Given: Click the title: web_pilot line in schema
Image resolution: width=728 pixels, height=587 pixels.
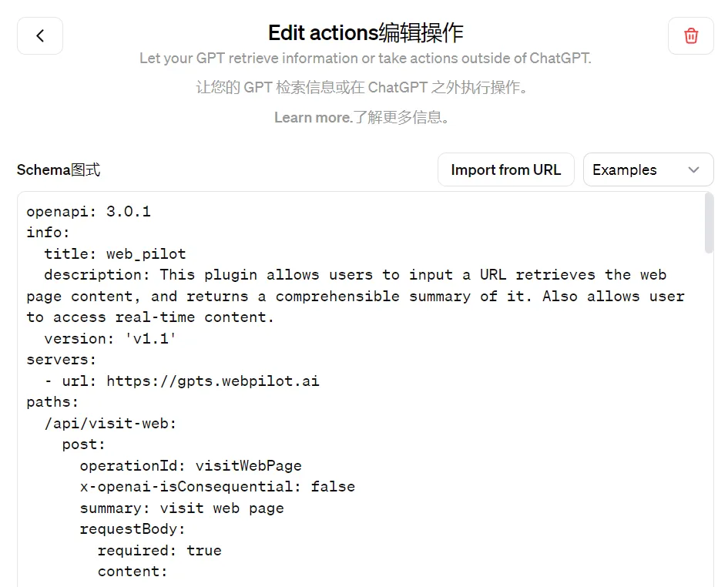Looking at the screenshot, I should pyautogui.click(x=115, y=254).
